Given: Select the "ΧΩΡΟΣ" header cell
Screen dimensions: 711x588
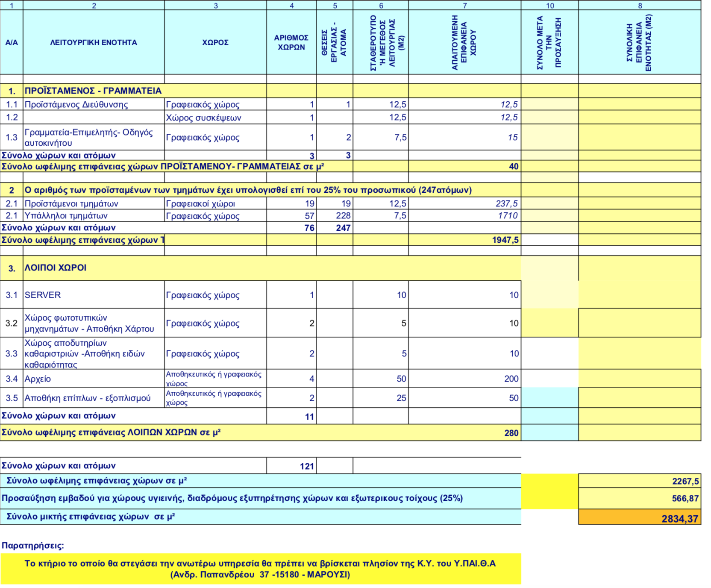Looking at the screenshot, I should [215, 42].
